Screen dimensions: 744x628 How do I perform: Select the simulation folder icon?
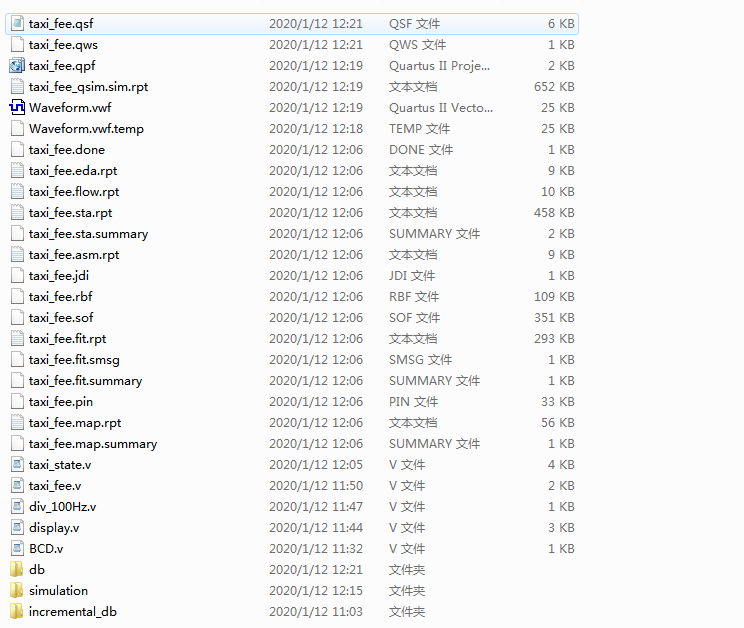tap(17, 591)
